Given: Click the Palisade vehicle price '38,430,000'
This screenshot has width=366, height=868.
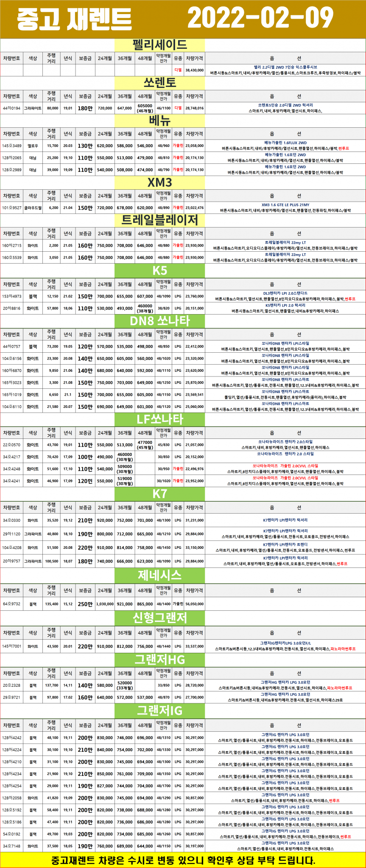Looking at the screenshot, I should pos(195,70).
